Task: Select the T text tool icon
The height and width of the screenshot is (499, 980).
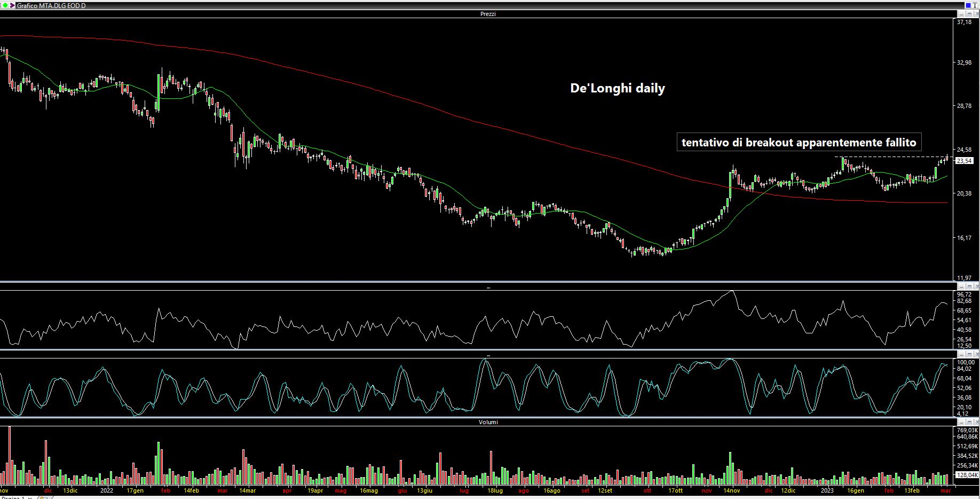Action: point(975,5)
